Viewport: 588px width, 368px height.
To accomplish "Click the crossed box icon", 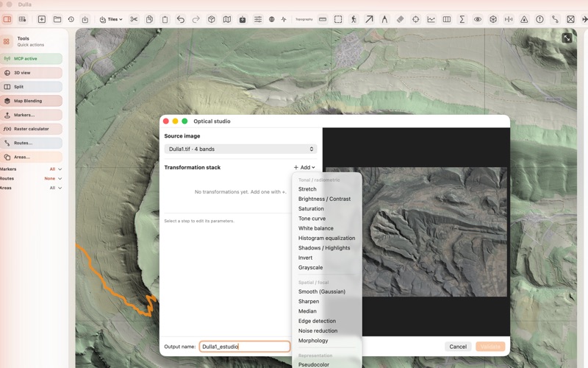I will [570, 19].
